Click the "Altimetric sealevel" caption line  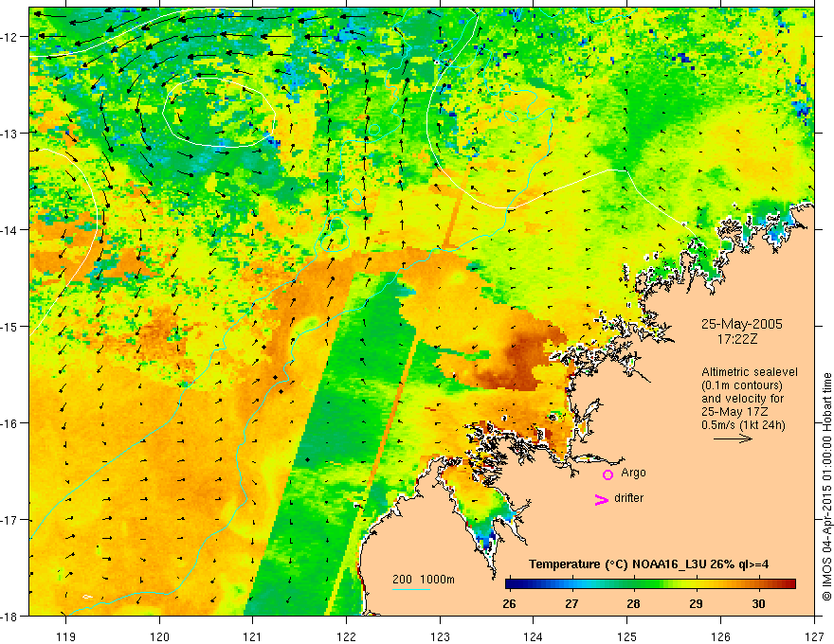[750, 372]
